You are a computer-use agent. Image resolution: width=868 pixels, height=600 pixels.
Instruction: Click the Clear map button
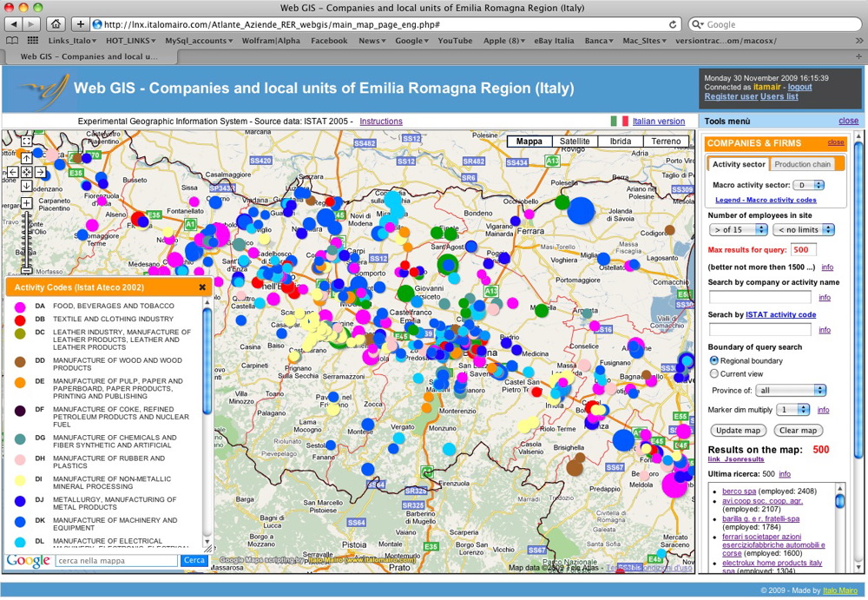click(797, 431)
